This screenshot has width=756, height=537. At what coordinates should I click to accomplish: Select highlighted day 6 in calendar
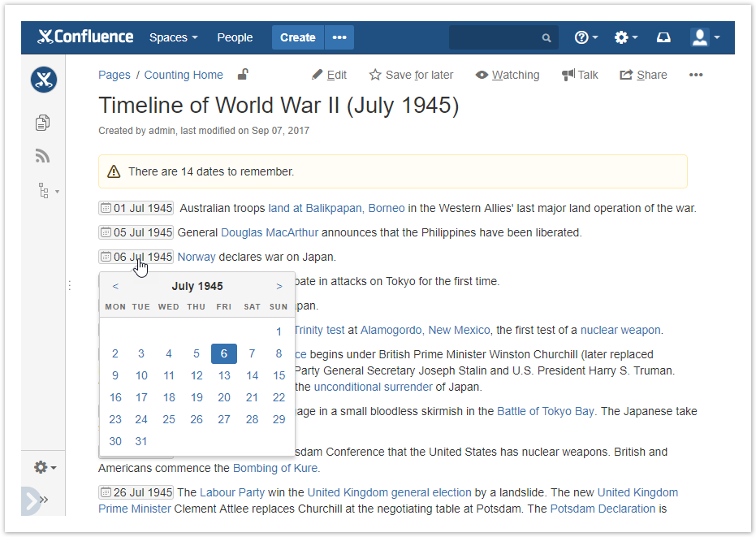pyautogui.click(x=224, y=353)
